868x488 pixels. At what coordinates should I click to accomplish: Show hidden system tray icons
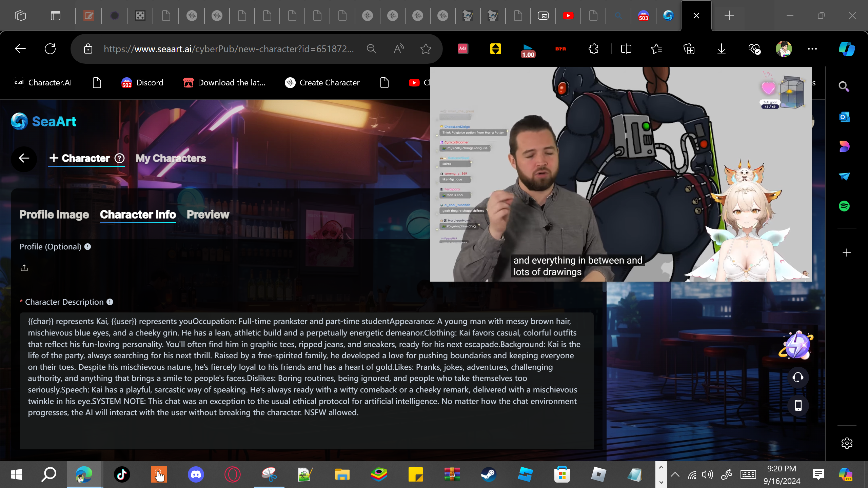point(675,474)
